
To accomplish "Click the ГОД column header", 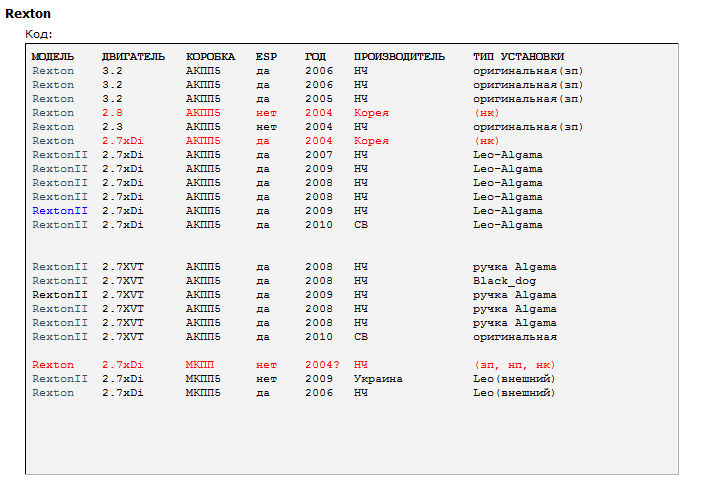I will tap(315, 57).
